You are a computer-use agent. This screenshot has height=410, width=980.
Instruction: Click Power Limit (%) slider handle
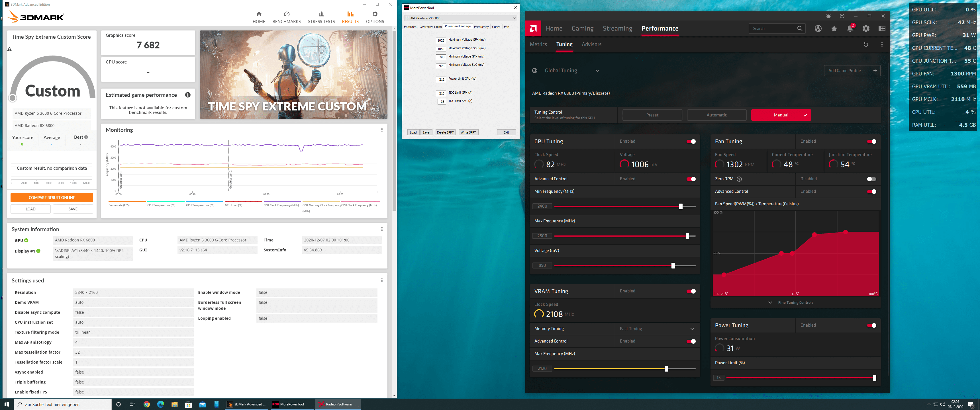[x=874, y=378]
